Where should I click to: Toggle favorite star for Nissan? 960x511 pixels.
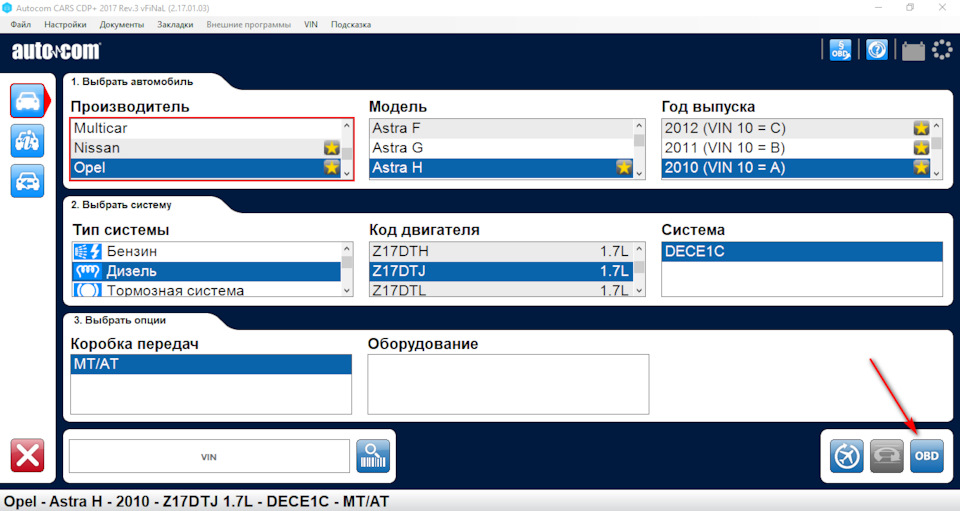[x=332, y=147]
